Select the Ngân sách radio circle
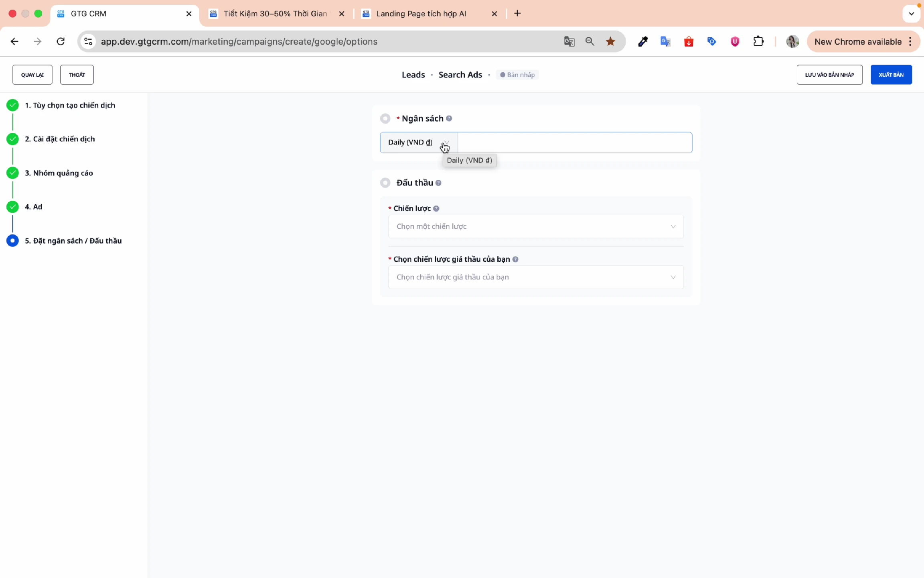924x578 pixels. click(385, 118)
